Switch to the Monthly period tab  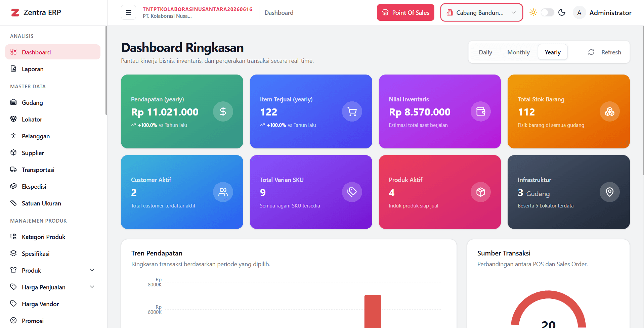click(x=518, y=52)
